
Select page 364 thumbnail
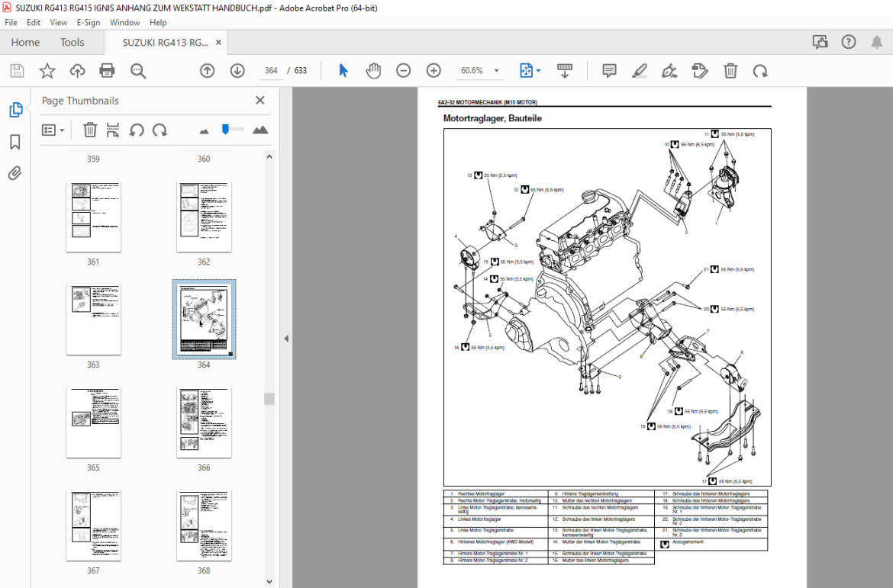tap(204, 320)
